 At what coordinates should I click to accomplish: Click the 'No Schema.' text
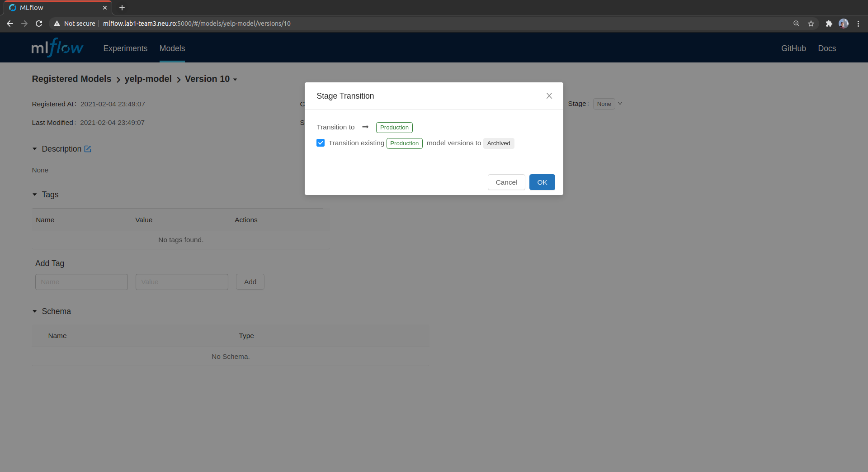[x=231, y=357]
